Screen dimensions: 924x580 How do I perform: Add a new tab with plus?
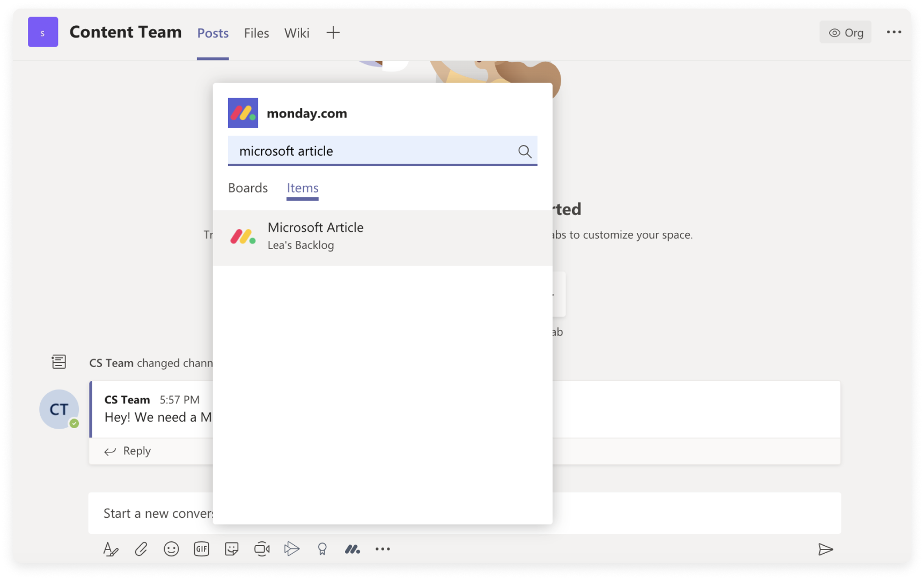point(333,32)
